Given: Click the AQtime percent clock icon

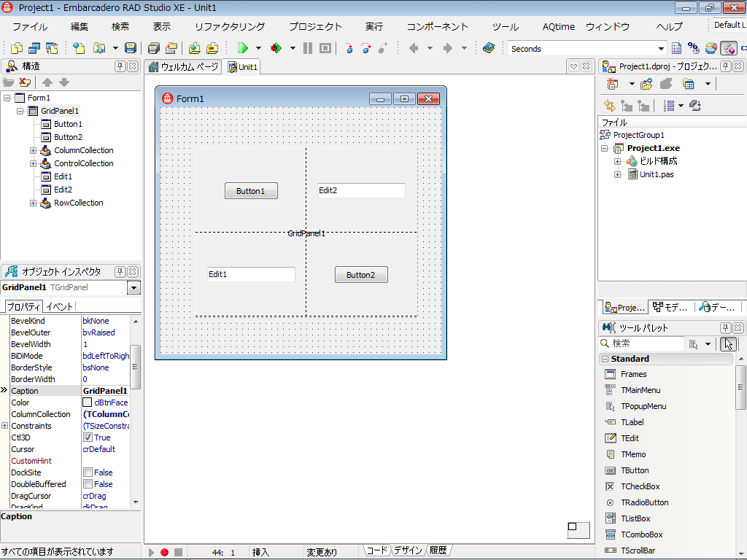Looking at the screenshot, I should (694, 48).
